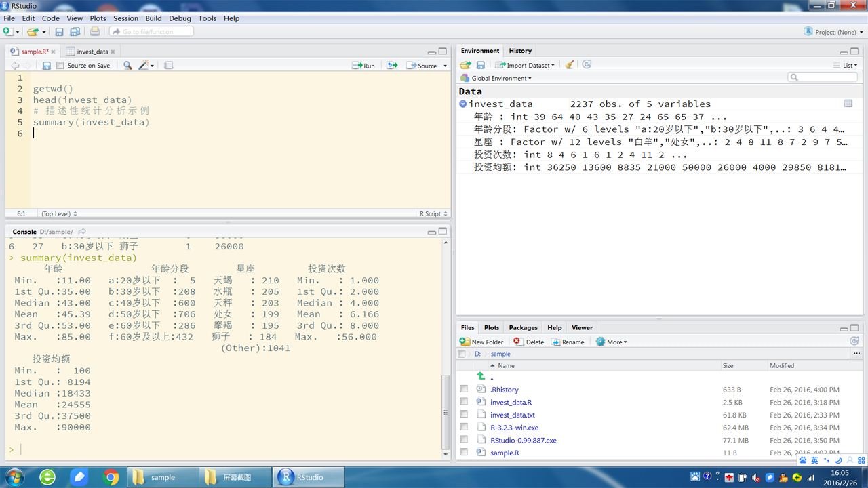Click the Open File folder icon in main toolbar
Image resolution: width=868 pixels, height=488 pixels.
33,31
